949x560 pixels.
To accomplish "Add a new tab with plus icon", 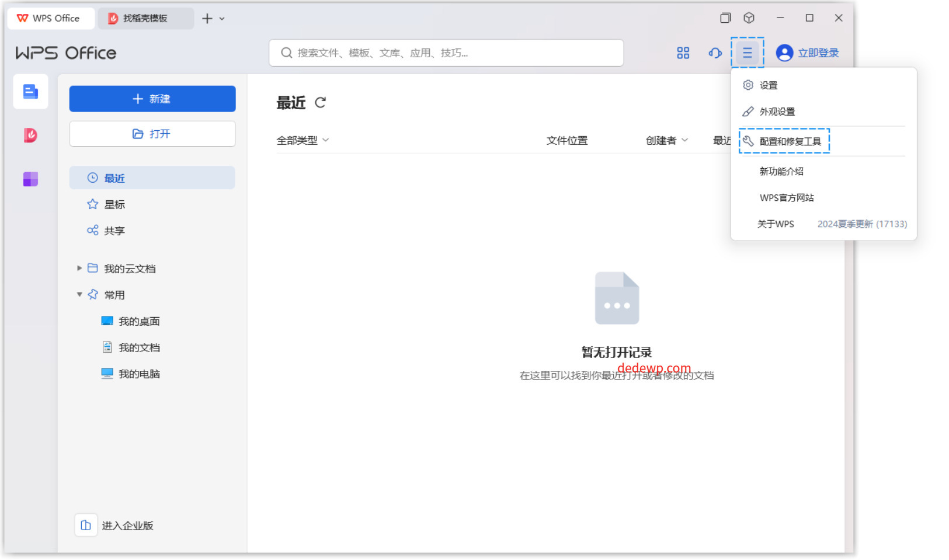I will coord(207,19).
